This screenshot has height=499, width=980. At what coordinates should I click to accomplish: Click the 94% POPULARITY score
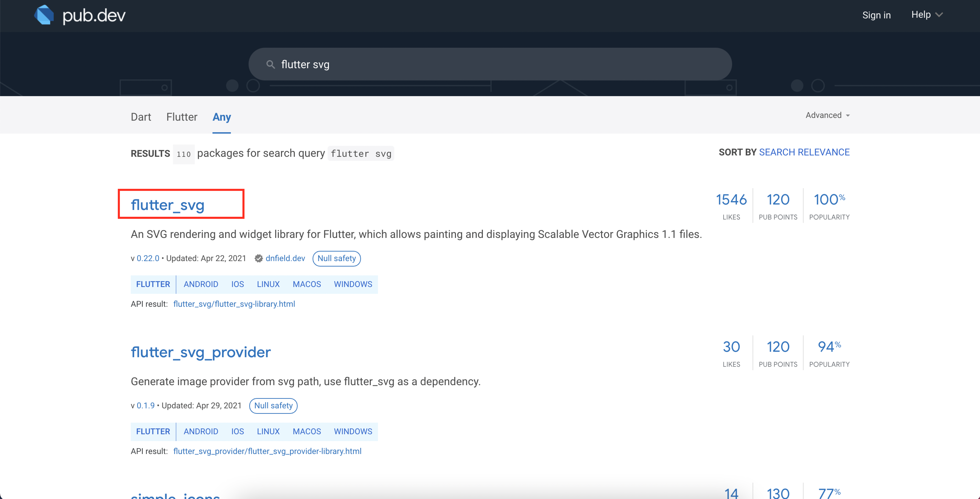829,353
